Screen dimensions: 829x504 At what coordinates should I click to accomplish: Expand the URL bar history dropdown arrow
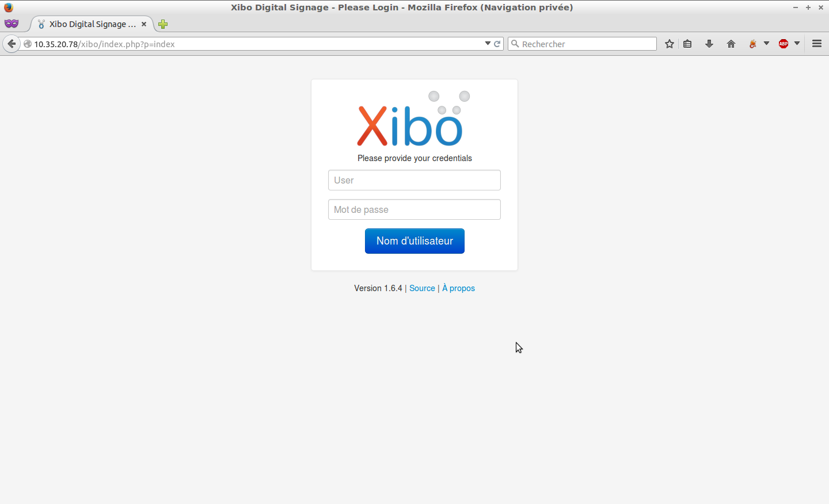[x=488, y=44]
